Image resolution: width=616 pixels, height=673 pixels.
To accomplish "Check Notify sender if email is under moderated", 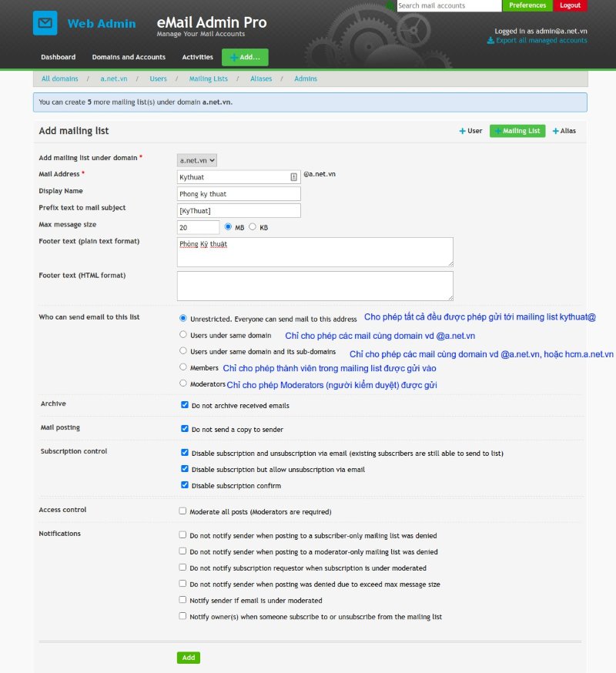I will pyautogui.click(x=182, y=600).
